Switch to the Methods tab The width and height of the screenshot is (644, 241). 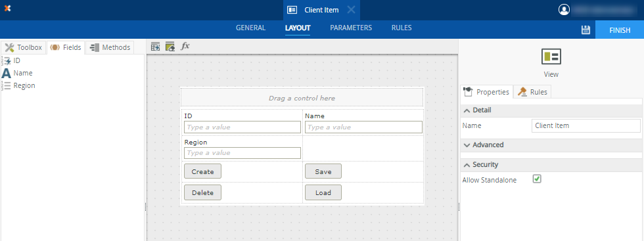110,48
